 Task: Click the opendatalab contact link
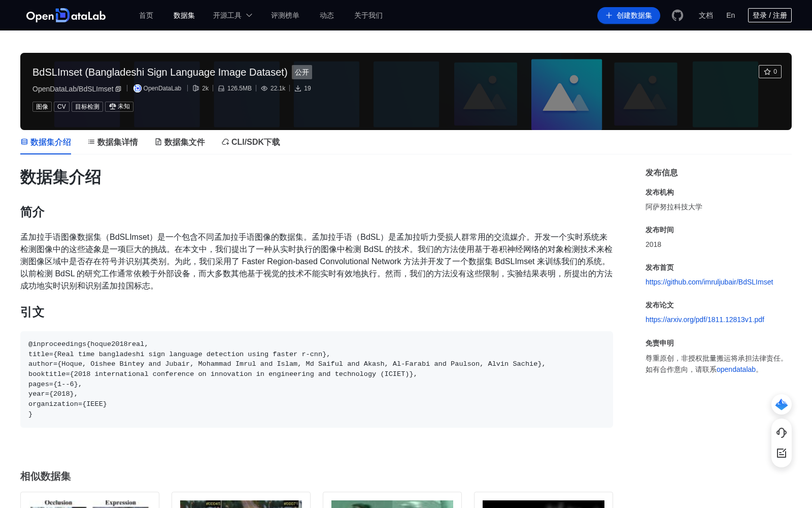click(736, 369)
